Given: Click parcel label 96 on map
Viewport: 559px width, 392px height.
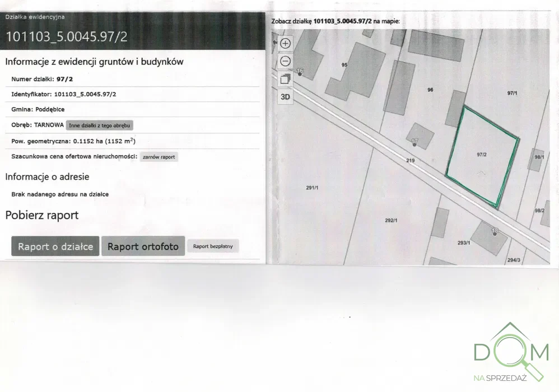Looking at the screenshot, I should click(430, 90).
